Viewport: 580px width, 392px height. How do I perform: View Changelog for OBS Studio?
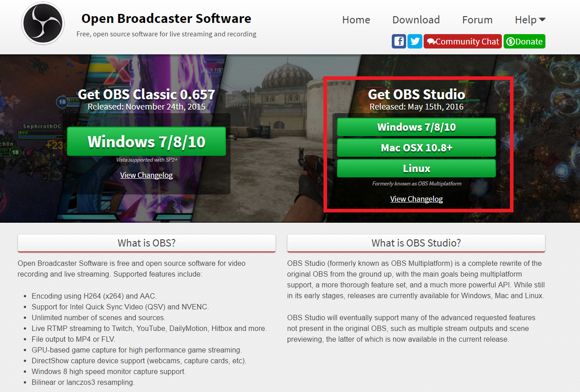pyautogui.click(x=416, y=199)
